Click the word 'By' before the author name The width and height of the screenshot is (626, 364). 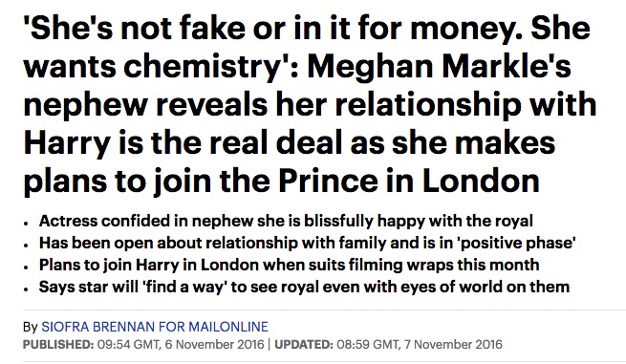click(31, 327)
